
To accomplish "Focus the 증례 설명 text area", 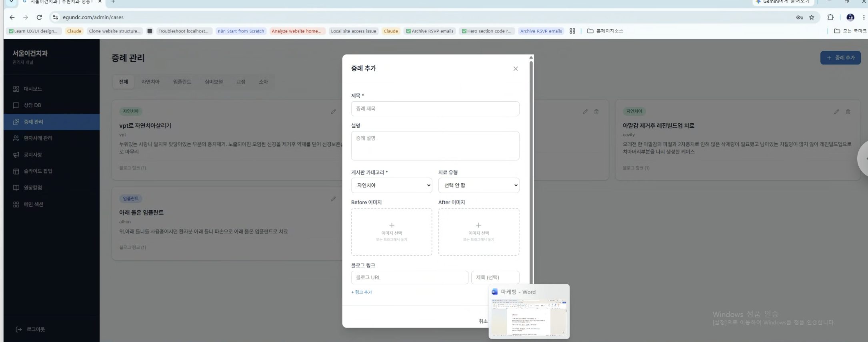I will (435, 146).
